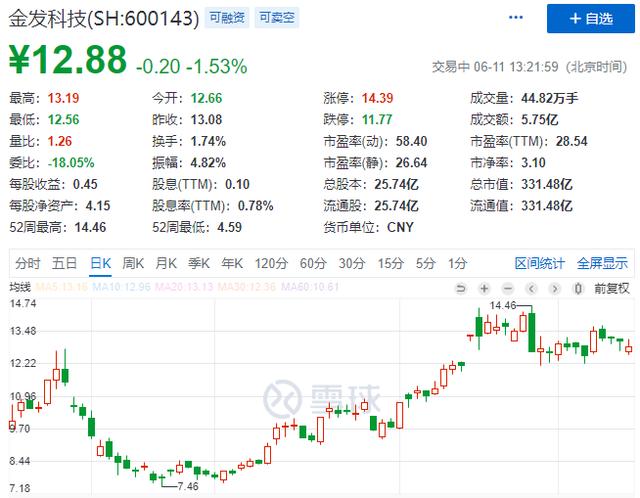Click the 振幅 value 4.82%

[x=208, y=163]
